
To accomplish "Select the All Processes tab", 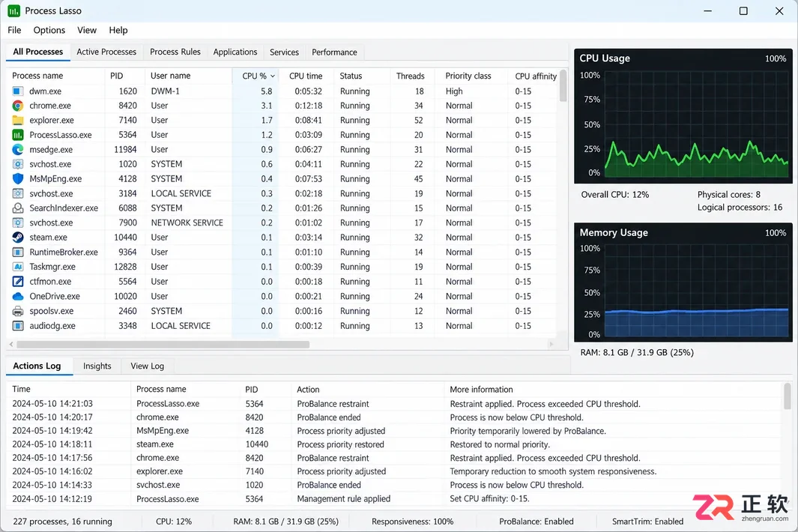I will pyautogui.click(x=38, y=52).
